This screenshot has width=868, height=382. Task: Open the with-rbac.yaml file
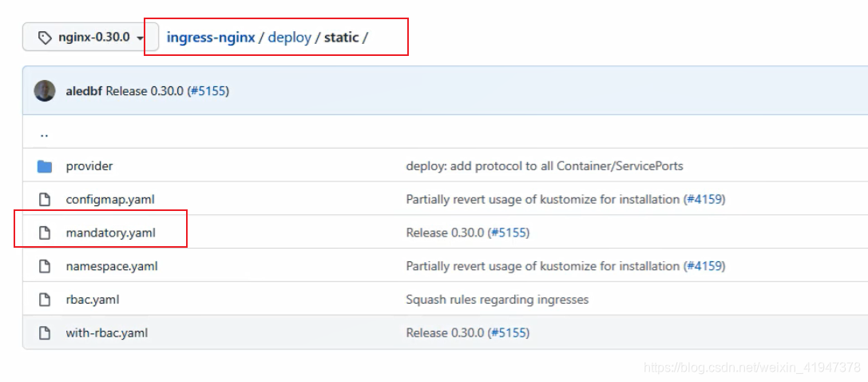(106, 333)
